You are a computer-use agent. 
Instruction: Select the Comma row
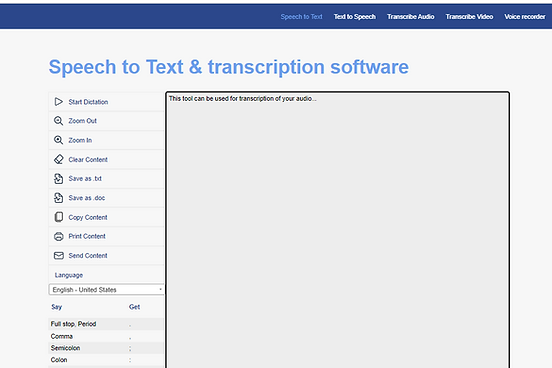(x=106, y=336)
